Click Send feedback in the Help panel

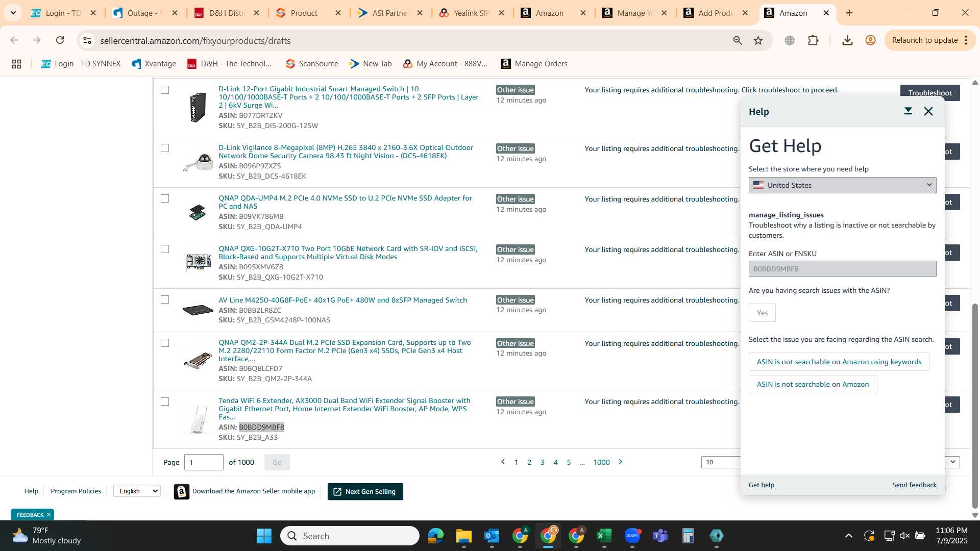tap(914, 485)
